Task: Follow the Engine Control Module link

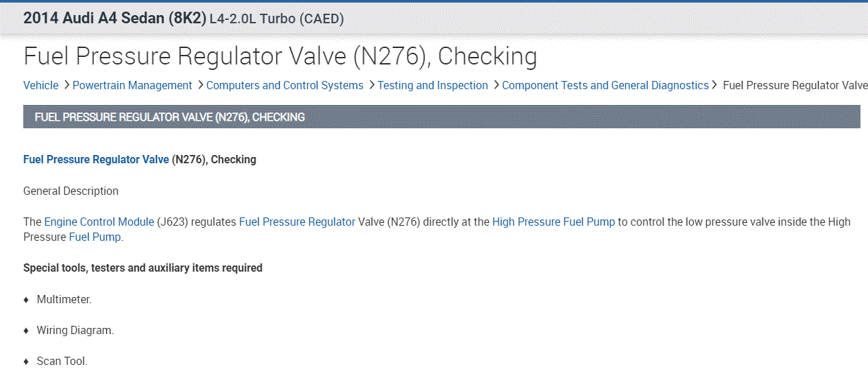Action: click(x=99, y=222)
